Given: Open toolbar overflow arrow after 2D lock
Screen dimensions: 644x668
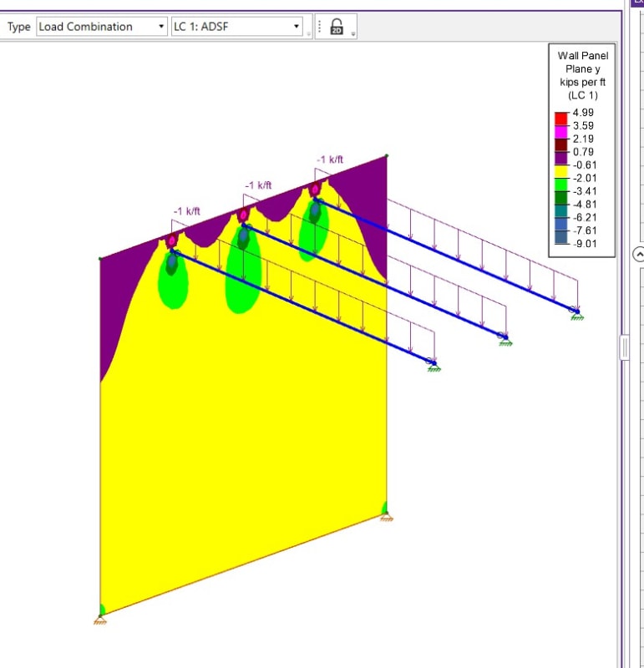Looking at the screenshot, I should [353, 33].
